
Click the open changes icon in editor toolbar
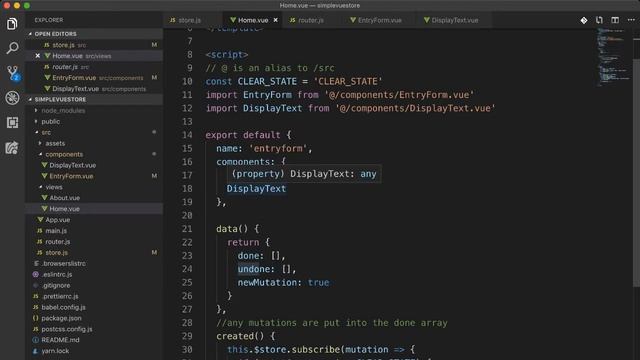(x=599, y=20)
